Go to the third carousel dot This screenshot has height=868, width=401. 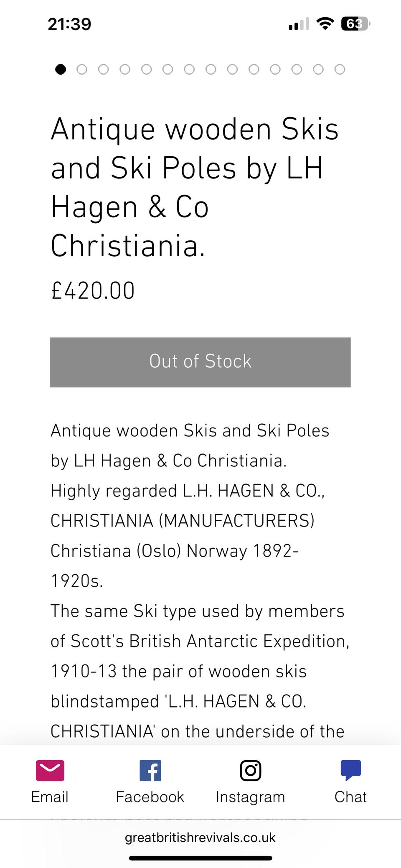(104, 69)
